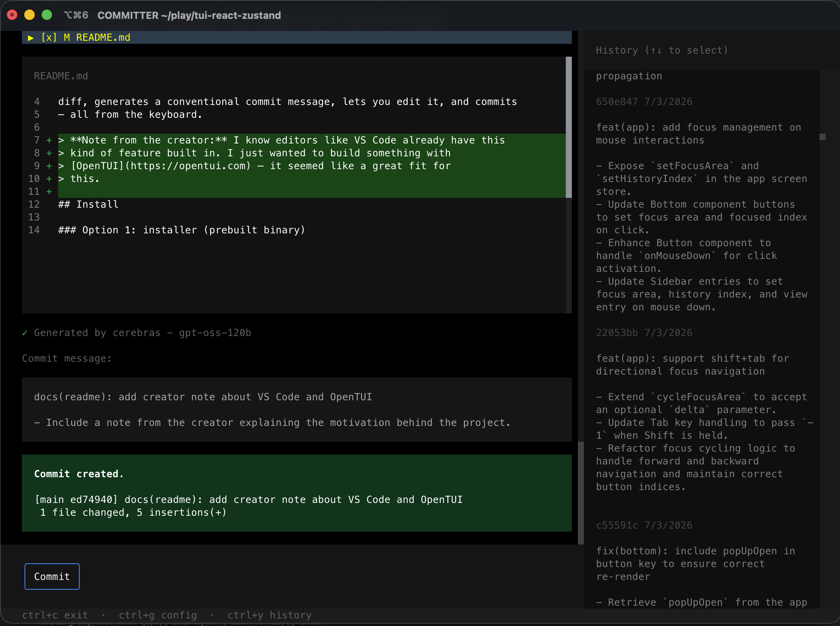Click the 'Commit message:' label

point(67,358)
